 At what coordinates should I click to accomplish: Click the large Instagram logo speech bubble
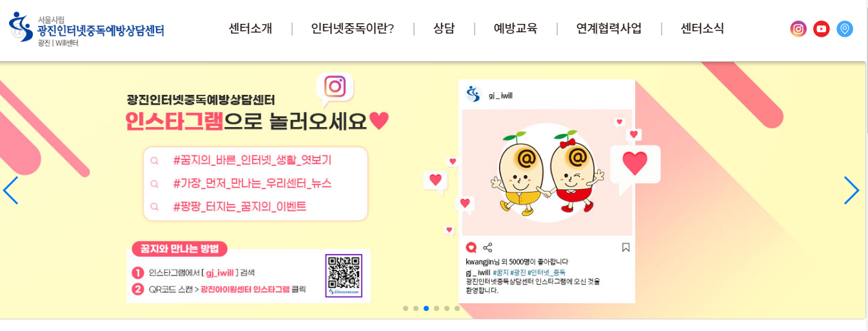point(335,88)
